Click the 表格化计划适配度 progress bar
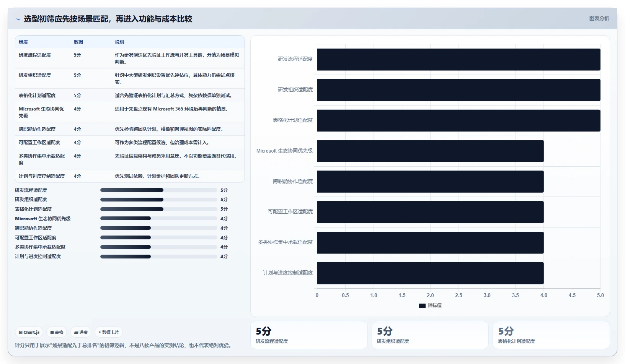 158,209
